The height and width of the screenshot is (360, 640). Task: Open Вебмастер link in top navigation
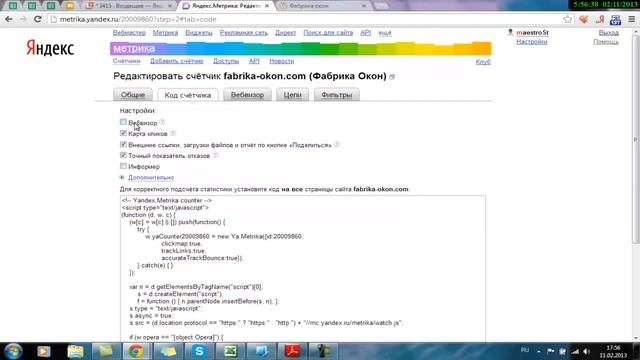pos(129,33)
